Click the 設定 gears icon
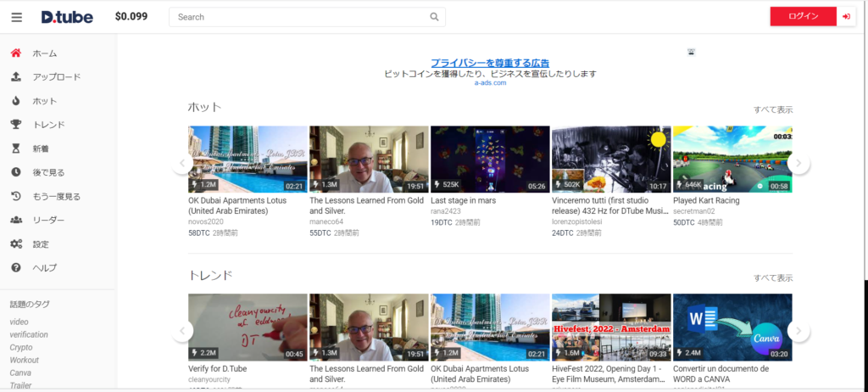This screenshot has width=868, height=392. click(16, 244)
